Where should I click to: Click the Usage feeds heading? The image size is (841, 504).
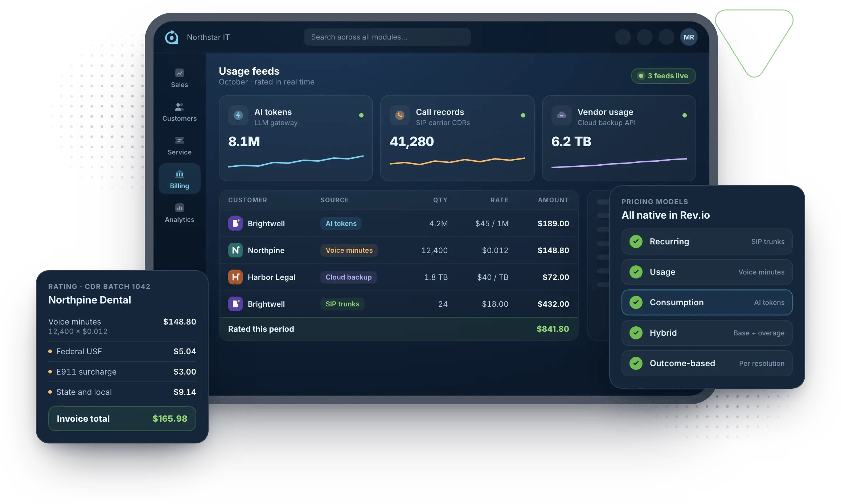click(x=249, y=71)
